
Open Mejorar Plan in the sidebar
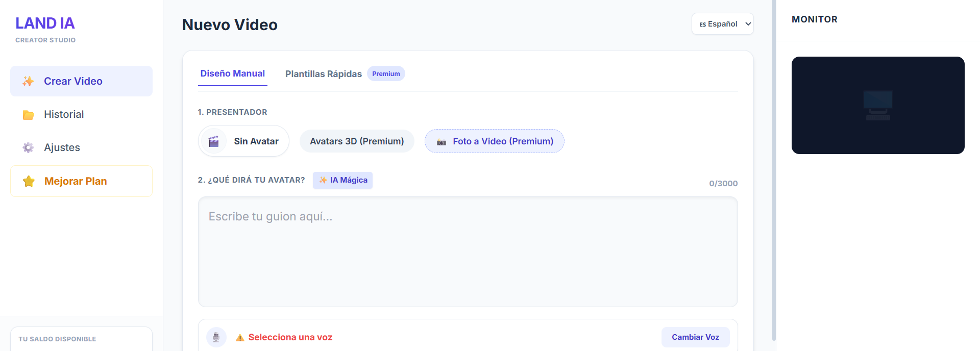click(81, 181)
